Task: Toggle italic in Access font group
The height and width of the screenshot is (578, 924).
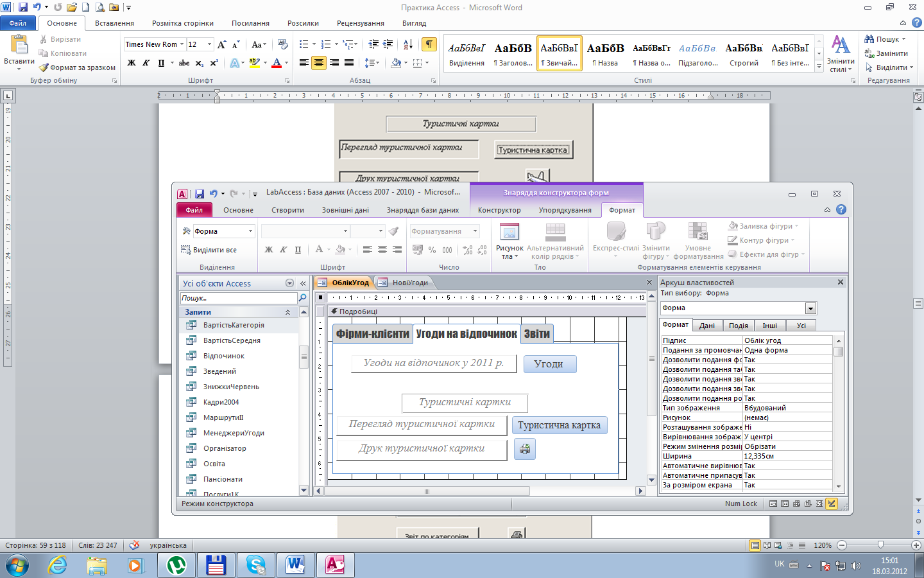Action: point(283,250)
